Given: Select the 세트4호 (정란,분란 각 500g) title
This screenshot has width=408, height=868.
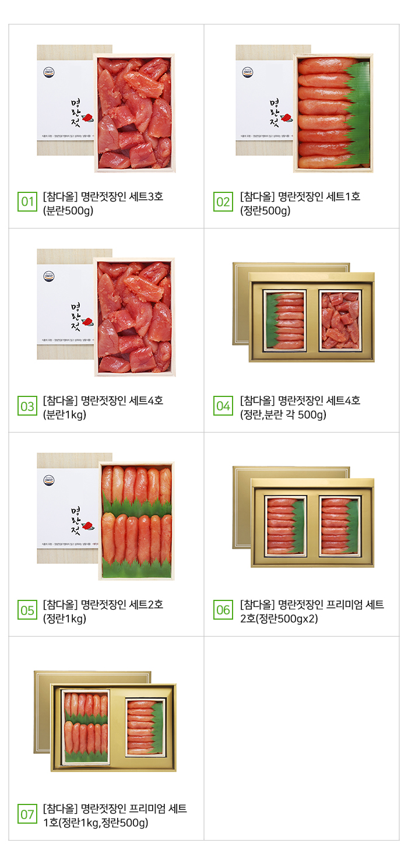Looking at the screenshot, I should pyautogui.click(x=300, y=407).
